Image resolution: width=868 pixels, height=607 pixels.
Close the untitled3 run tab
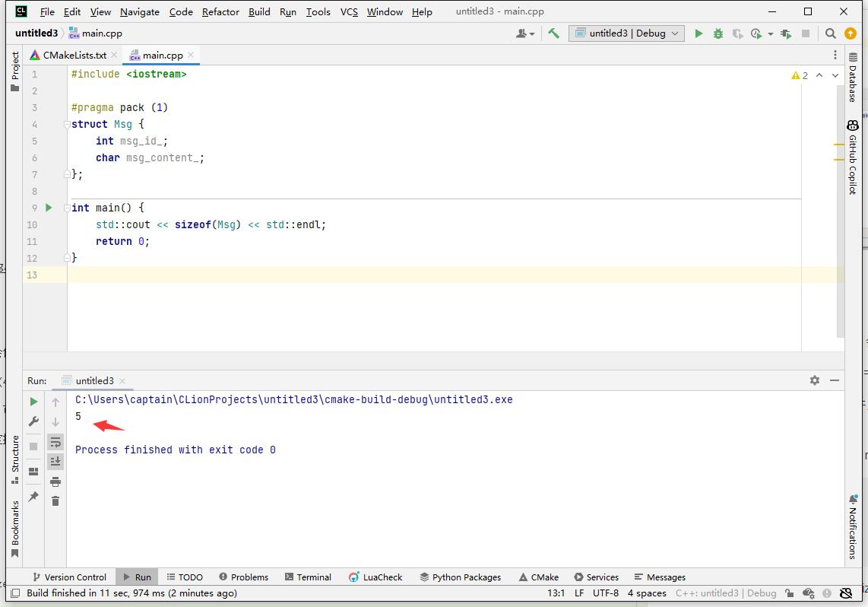(122, 381)
